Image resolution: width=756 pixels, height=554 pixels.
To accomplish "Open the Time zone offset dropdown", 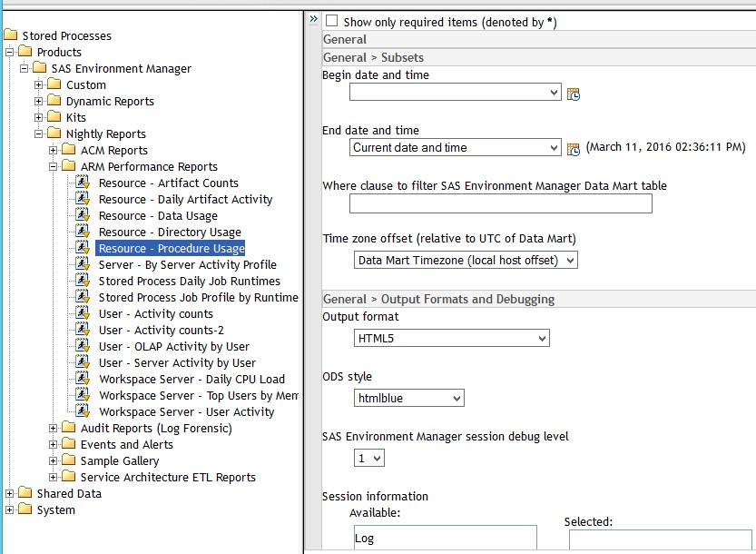I will pyautogui.click(x=466, y=261).
